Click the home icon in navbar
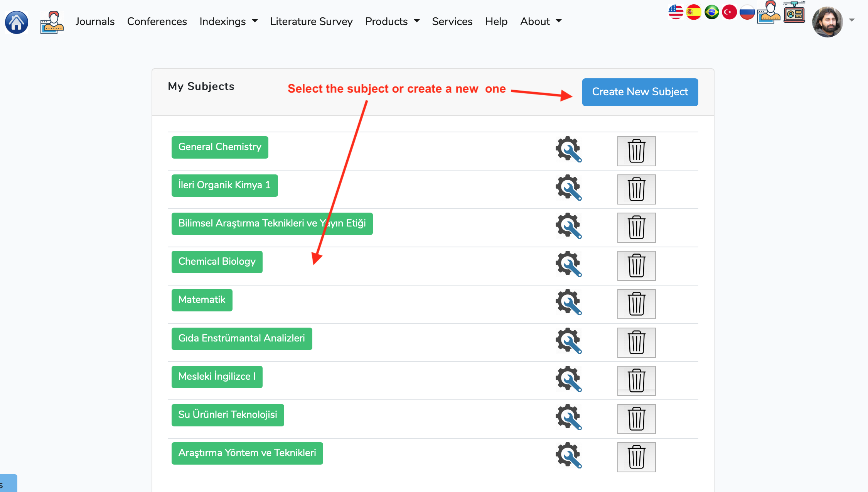 17,22
